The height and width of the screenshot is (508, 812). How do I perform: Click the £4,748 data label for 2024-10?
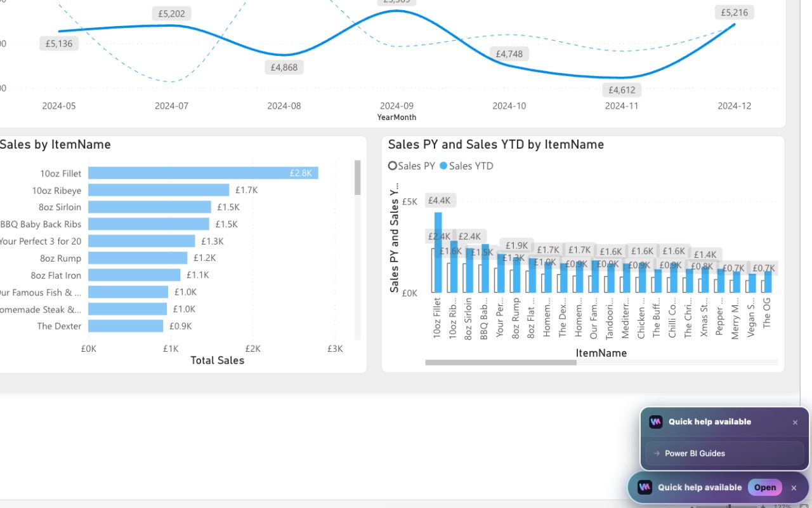pyautogui.click(x=509, y=54)
